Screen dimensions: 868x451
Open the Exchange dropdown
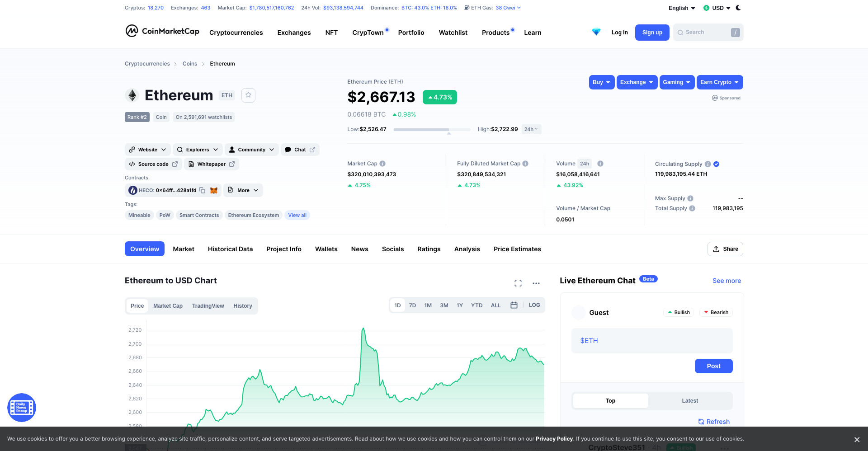[637, 82]
